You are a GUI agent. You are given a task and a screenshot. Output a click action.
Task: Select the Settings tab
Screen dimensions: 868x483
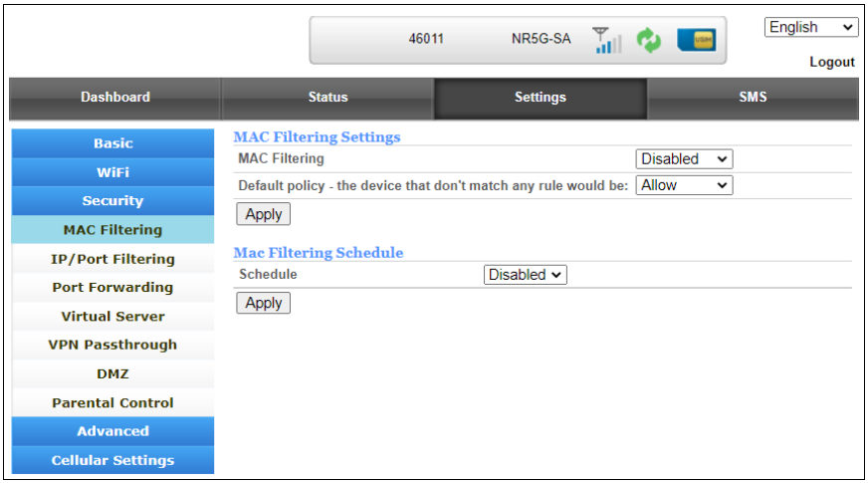pos(541,98)
